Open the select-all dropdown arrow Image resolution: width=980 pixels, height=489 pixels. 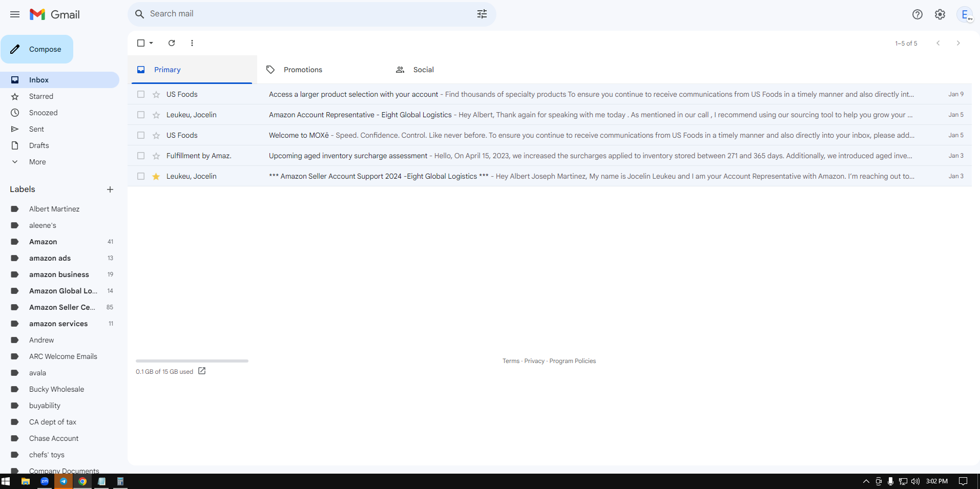(151, 43)
